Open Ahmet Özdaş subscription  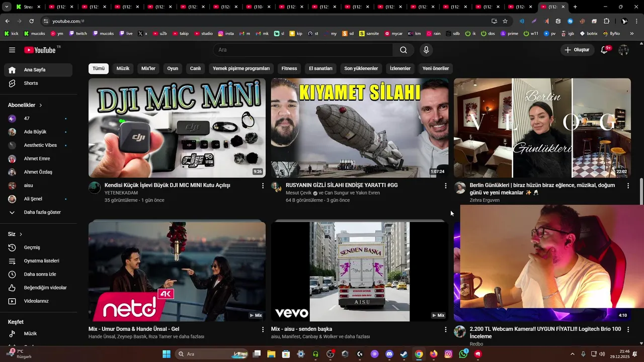38,172
